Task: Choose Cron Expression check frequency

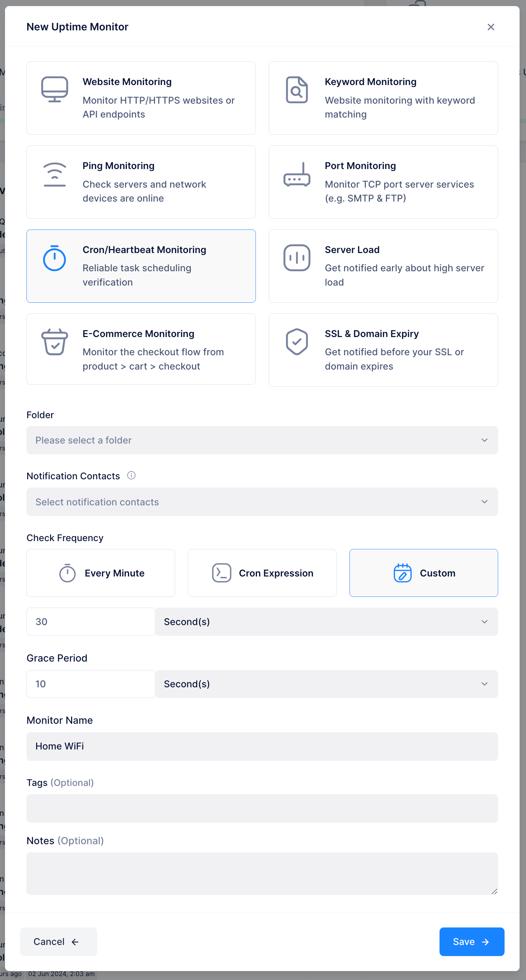Action: point(262,573)
